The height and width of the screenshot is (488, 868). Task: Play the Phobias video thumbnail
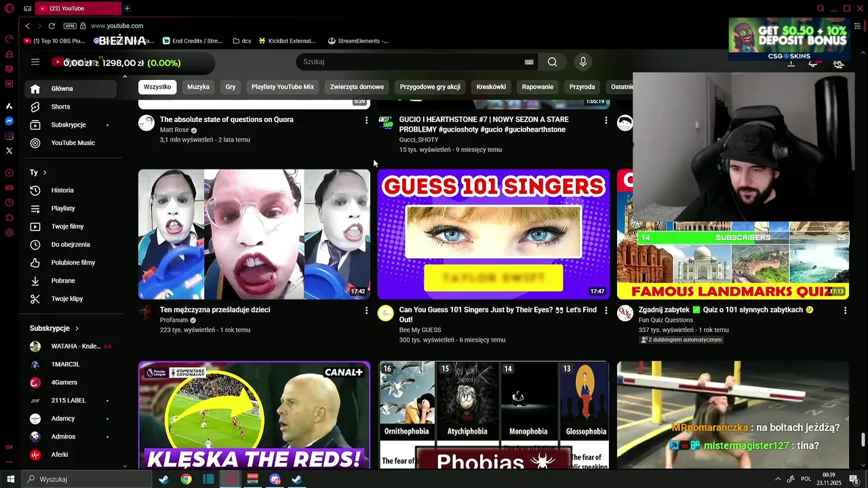pos(494,415)
